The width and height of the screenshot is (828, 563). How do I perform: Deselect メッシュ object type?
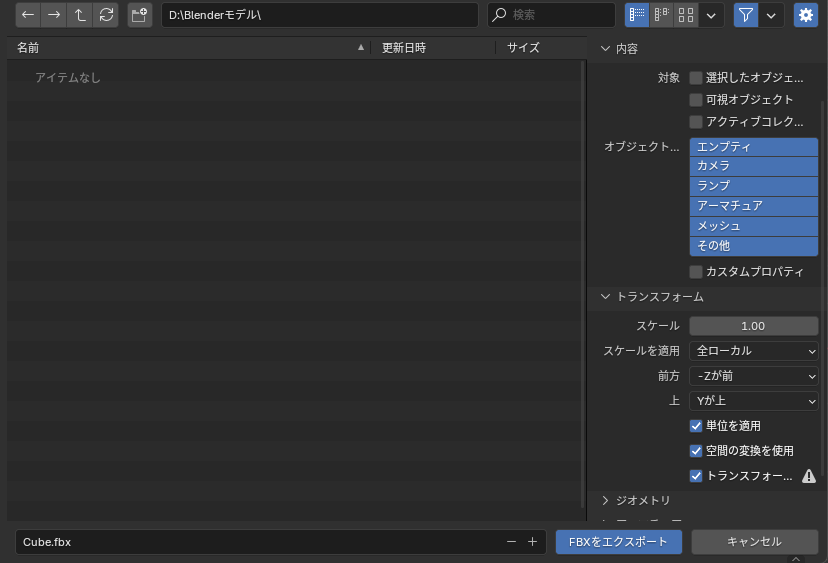pyautogui.click(x=754, y=226)
